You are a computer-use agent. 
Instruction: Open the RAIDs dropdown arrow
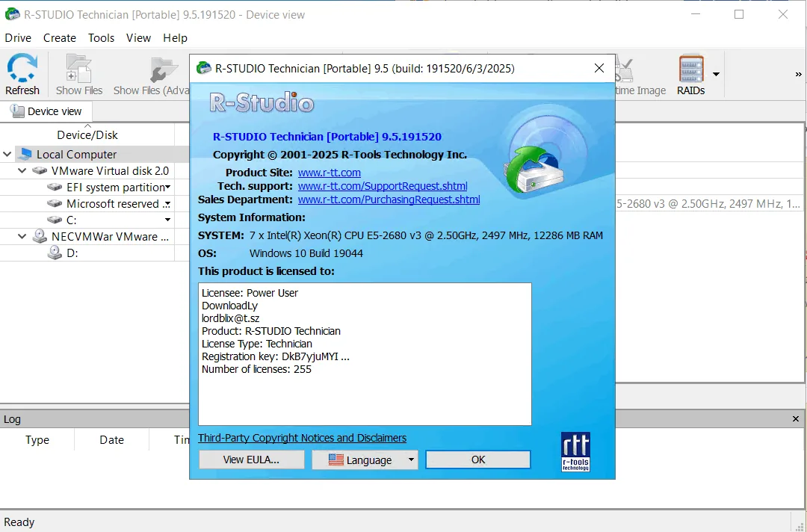point(716,75)
